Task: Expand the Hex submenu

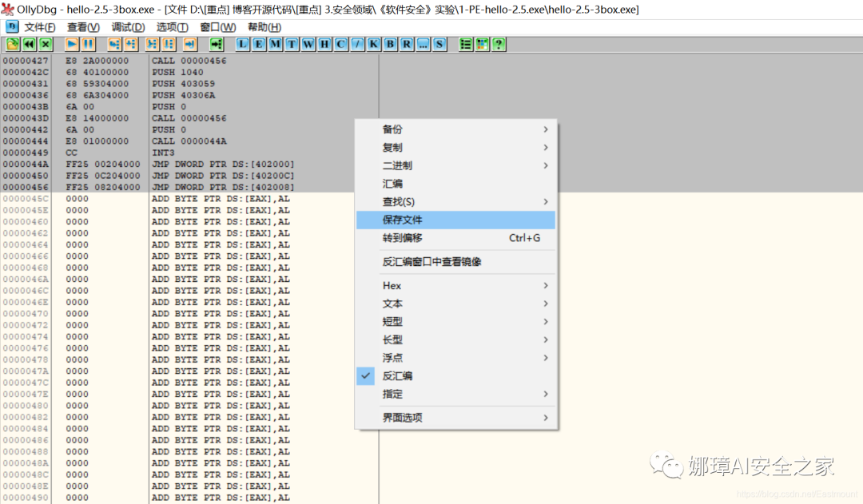Action: [455, 286]
